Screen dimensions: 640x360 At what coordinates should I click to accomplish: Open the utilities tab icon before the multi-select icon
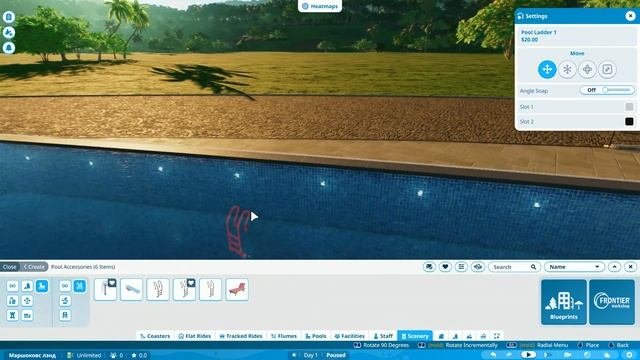click(483, 336)
